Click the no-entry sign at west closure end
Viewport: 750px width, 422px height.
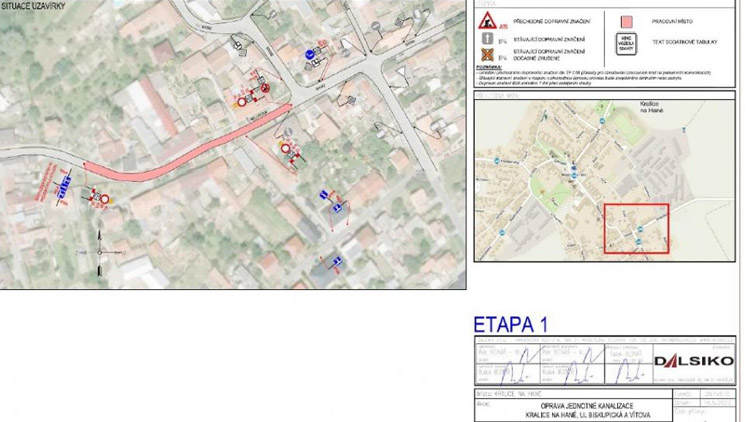103,199
